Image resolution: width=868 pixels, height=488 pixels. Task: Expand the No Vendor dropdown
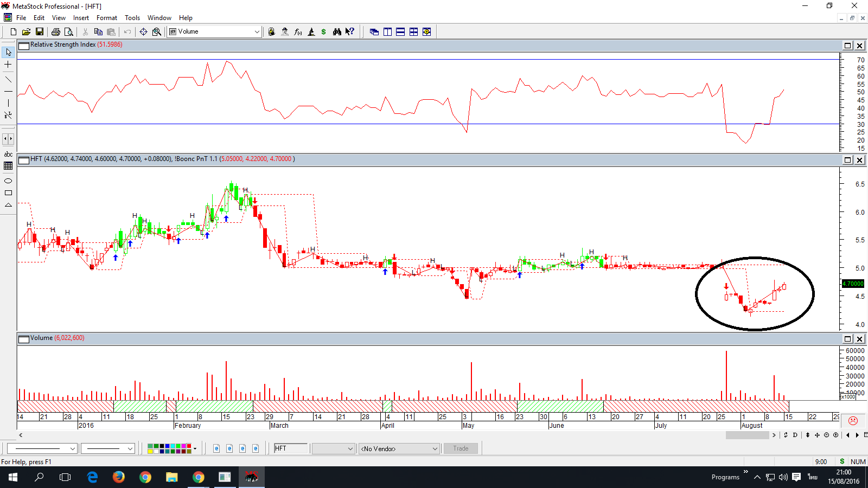tap(435, 448)
